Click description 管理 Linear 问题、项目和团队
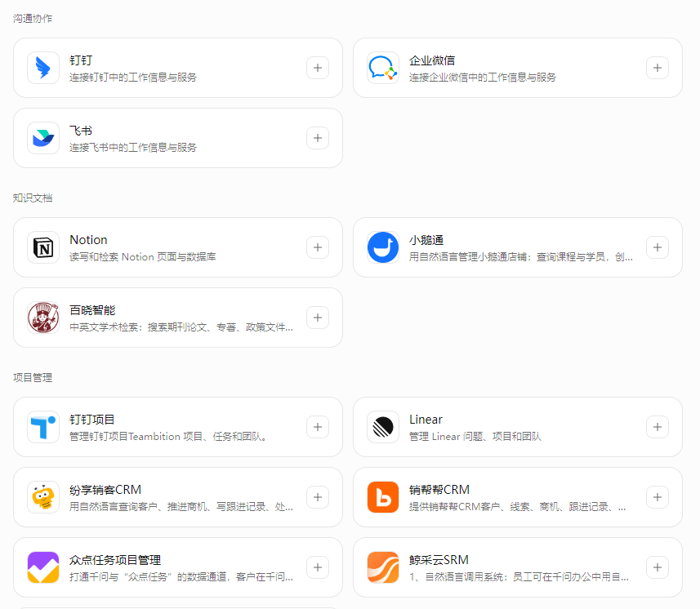 [x=475, y=436]
